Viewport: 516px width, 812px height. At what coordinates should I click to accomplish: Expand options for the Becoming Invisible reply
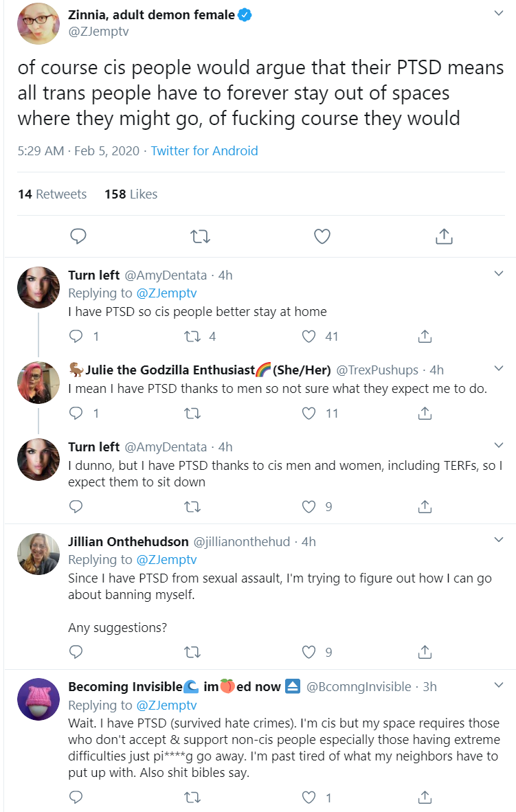pyautogui.click(x=498, y=685)
